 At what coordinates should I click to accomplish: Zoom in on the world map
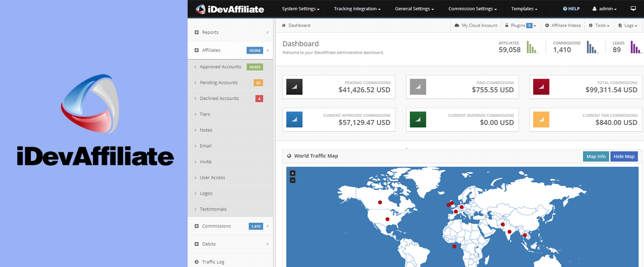click(x=293, y=173)
